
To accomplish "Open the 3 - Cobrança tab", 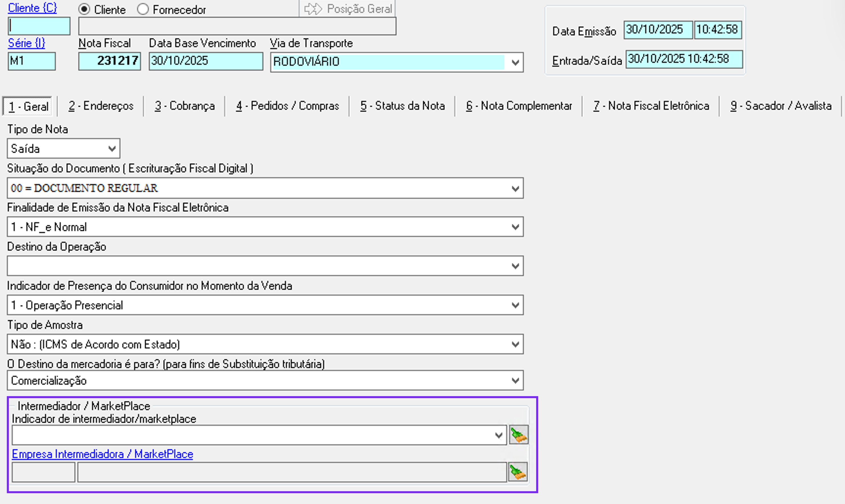I will [x=185, y=106].
